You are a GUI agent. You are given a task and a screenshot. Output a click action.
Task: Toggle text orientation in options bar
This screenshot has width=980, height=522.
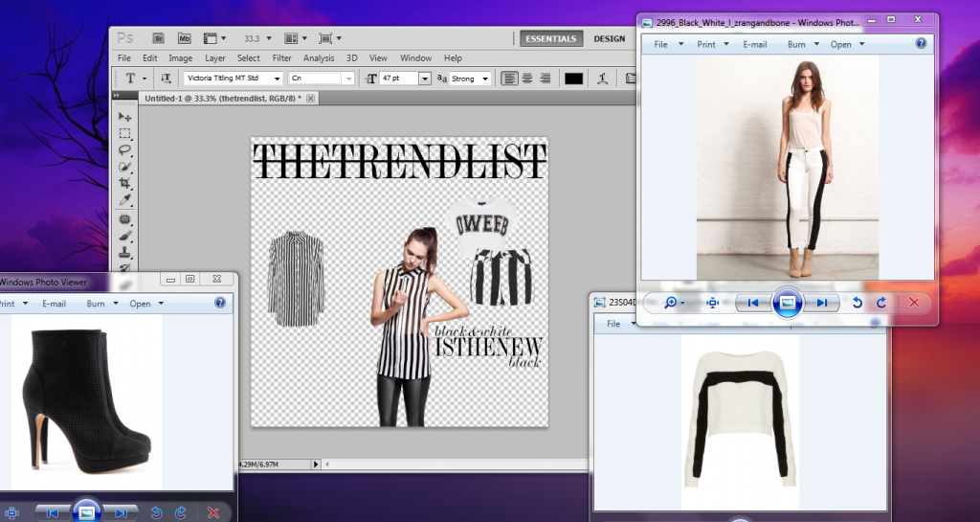point(166,79)
